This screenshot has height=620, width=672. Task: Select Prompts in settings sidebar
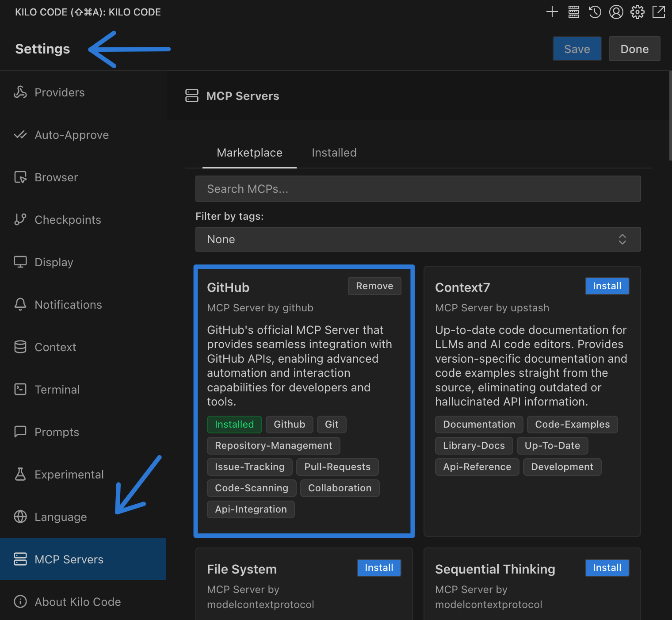coord(83,432)
